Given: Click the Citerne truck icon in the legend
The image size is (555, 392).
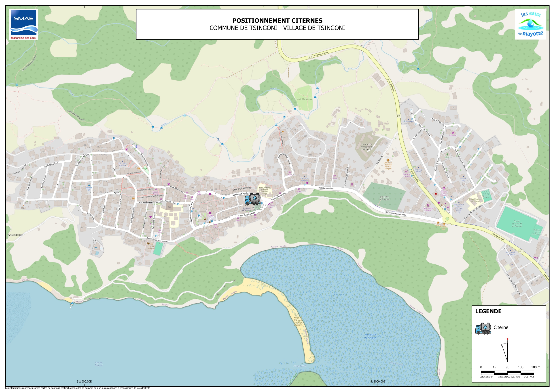Looking at the screenshot, I should point(483,329).
